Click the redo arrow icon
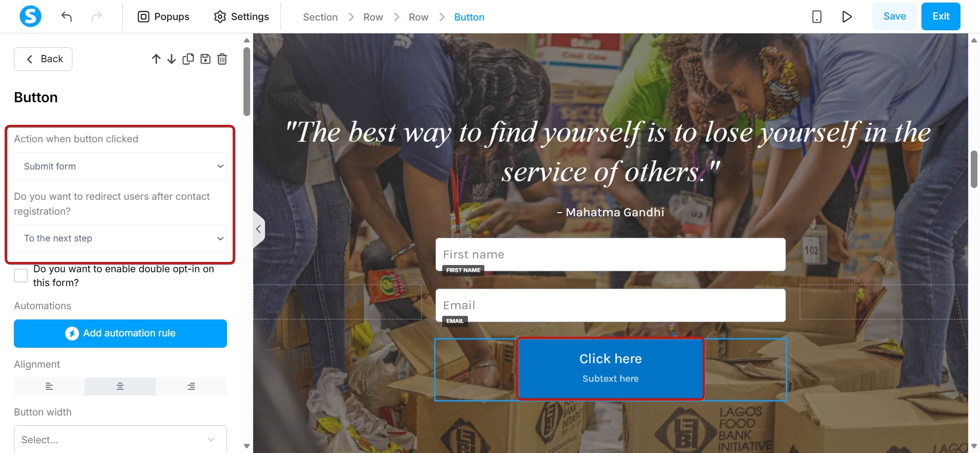The width and height of the screenshot is (980, 453). pyautogui.click(x=97, y=16)
